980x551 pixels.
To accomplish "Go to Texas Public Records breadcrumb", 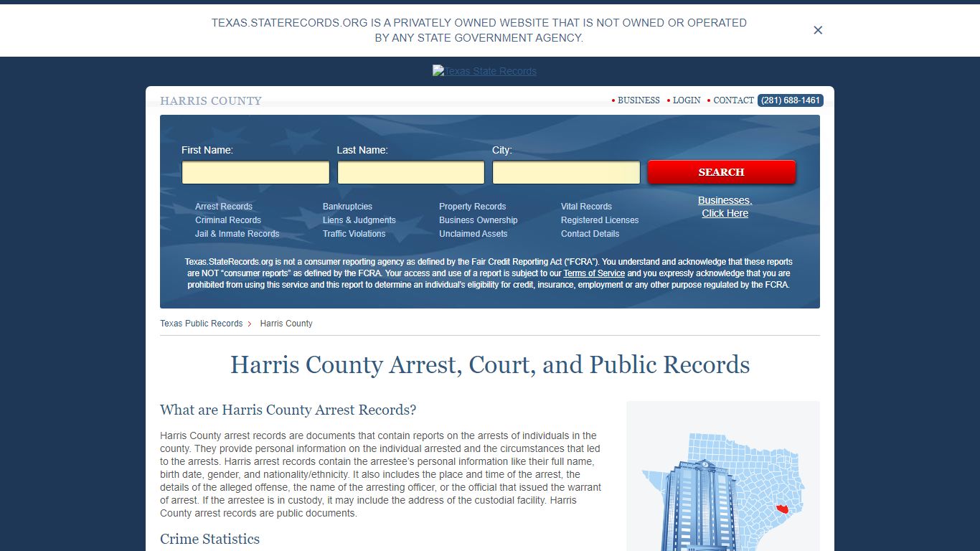I will point(201,324).
